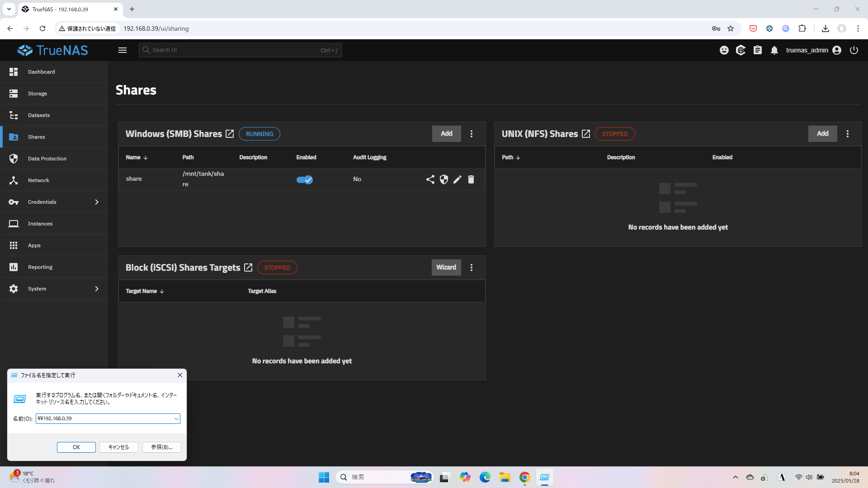Edit the 'share' SMB share pencil
This screenshot has height=488, width=868.
pyautogui.click(x=458, y=179)
